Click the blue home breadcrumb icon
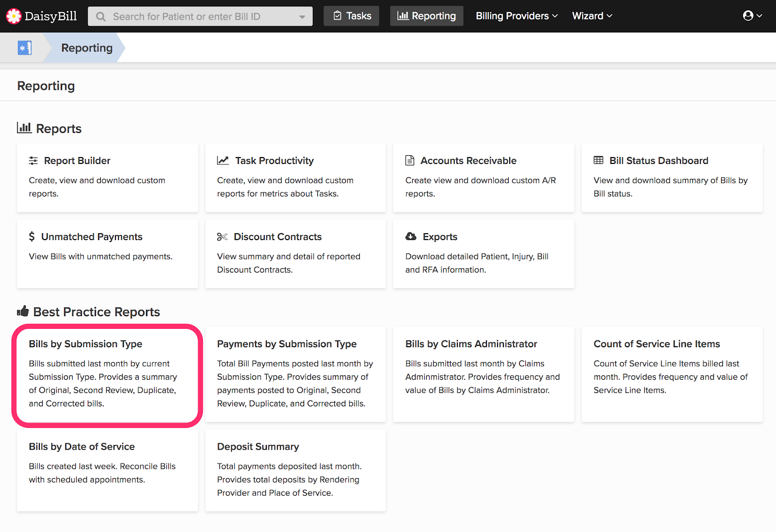776x532 pixels. click(x=25, y=48)
